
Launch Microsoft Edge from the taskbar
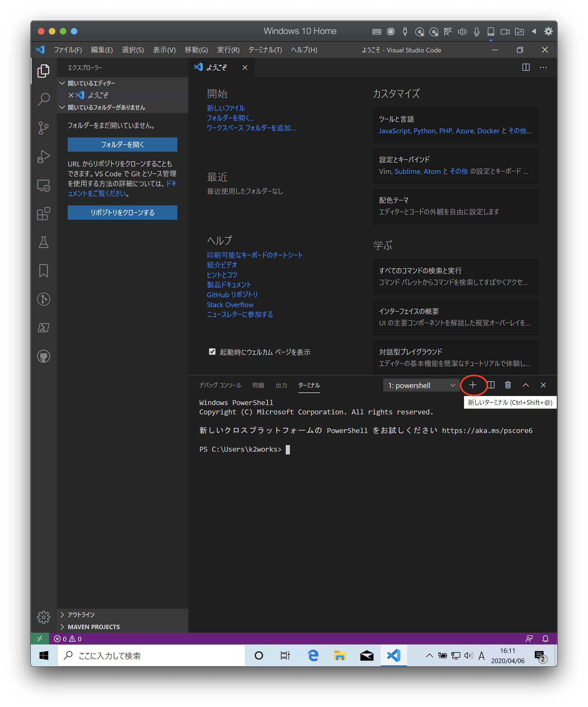point(313,655)
